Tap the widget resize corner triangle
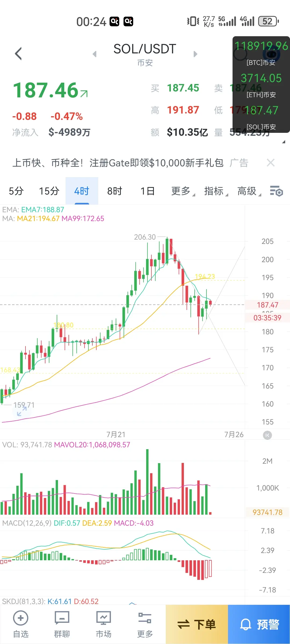The image size is (290, 644). 284,142
